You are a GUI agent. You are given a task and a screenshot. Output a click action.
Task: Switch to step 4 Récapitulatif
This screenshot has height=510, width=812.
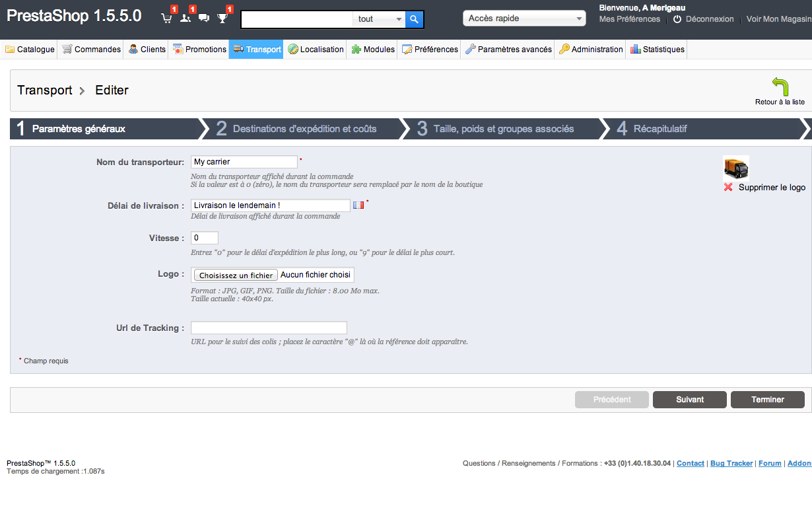coord(660,129)
